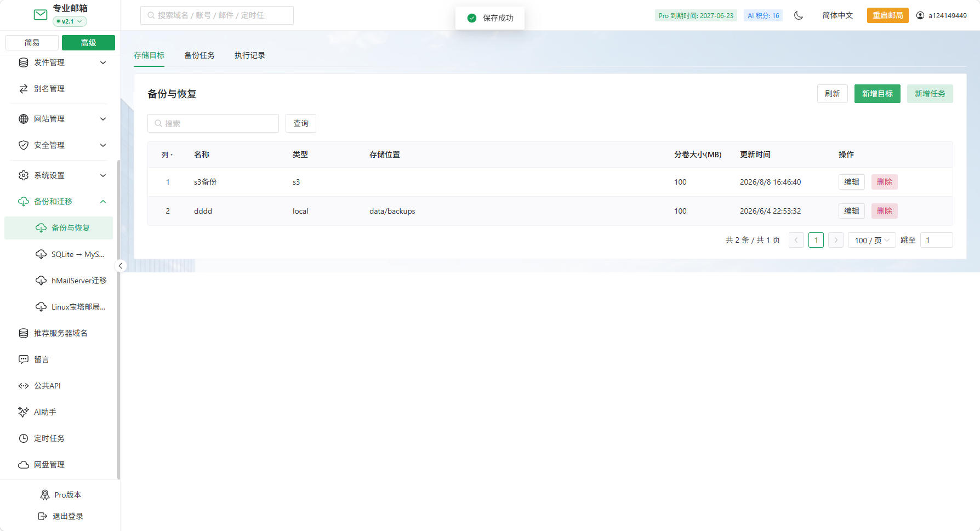Switch to the 存储目标 tab
The width and height of the screenshot is (980, 531).
(149, 55)
